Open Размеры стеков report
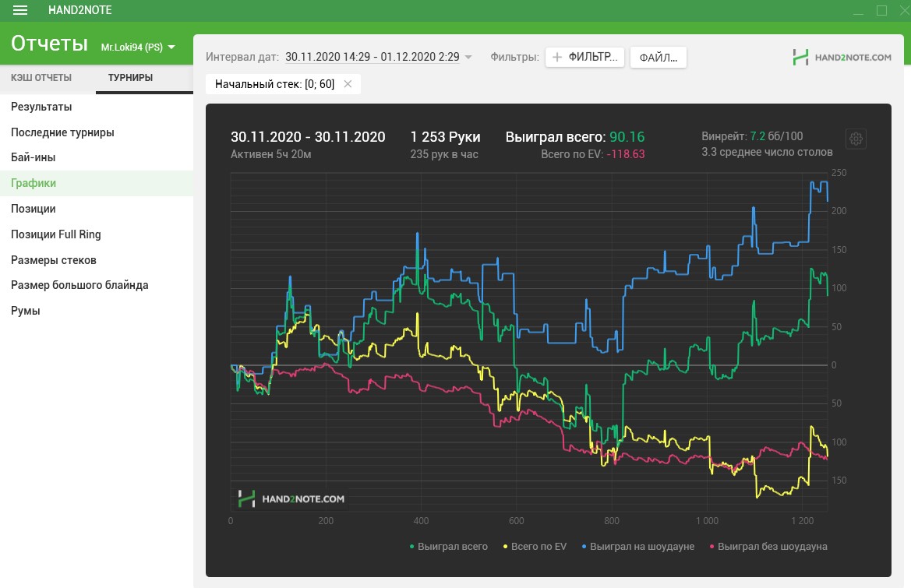 pos(97,259)
